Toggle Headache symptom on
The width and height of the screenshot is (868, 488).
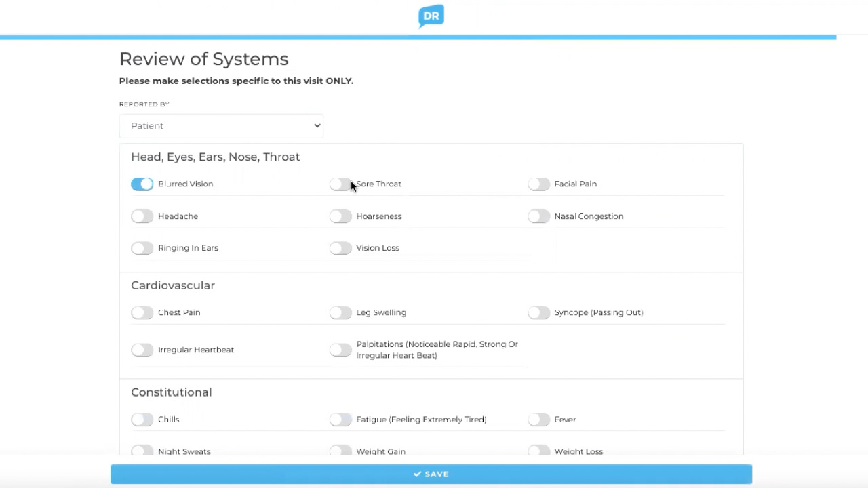142,216
